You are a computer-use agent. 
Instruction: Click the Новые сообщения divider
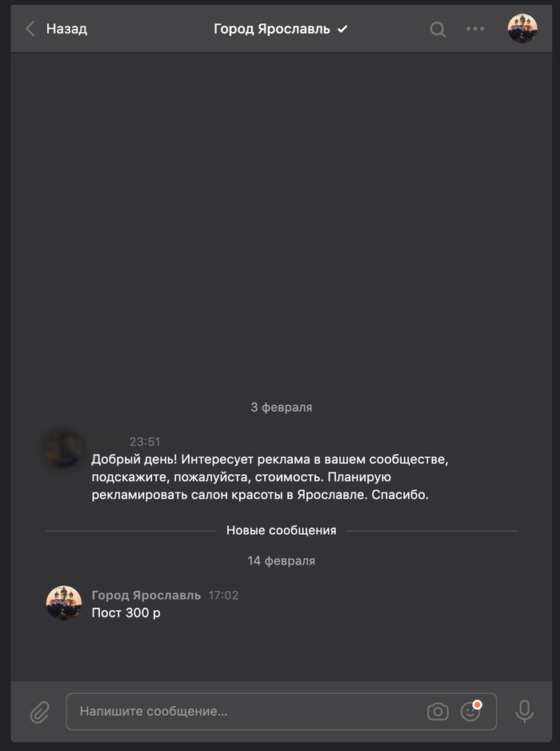pyautogui.click(x=282, y=531)
